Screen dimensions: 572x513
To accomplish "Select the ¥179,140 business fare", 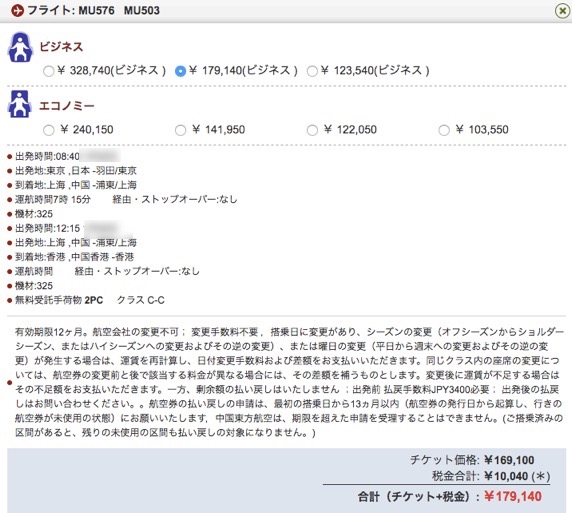I will pos(180,71).
